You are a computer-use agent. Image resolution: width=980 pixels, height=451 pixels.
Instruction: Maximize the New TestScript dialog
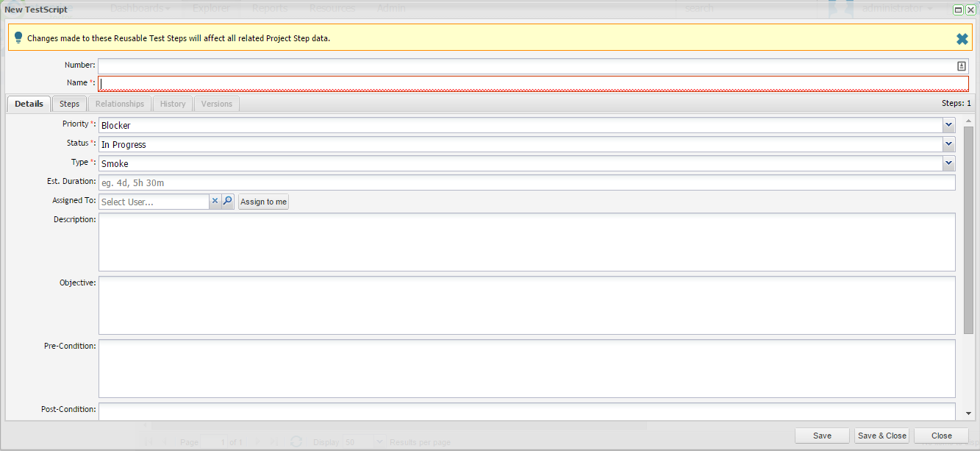[x=958, y=10]
